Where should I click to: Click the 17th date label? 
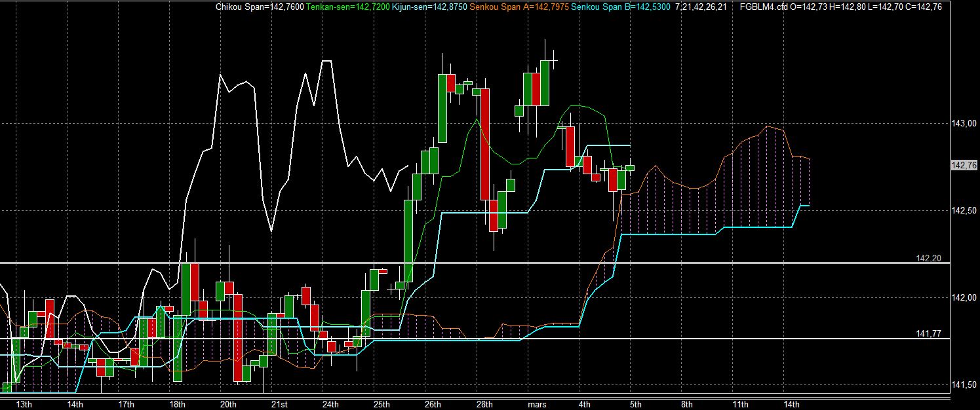(127, 403)
